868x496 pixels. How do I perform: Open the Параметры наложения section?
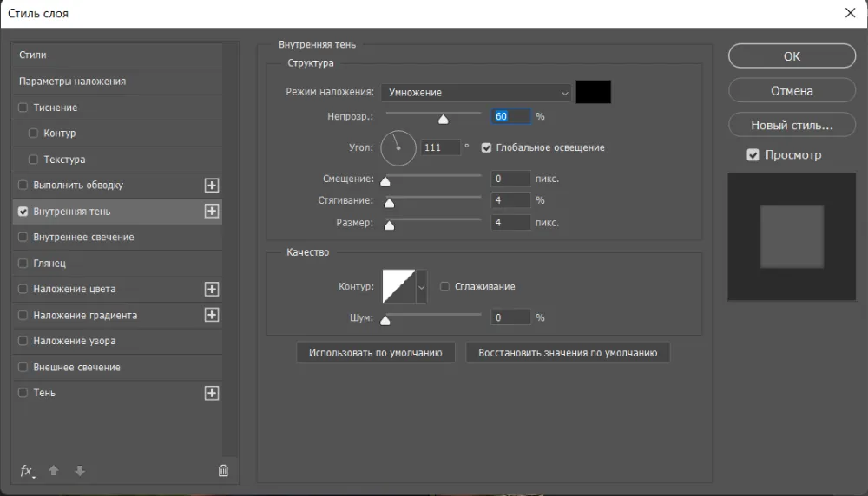pyautogui.click(x=73, y=82)
